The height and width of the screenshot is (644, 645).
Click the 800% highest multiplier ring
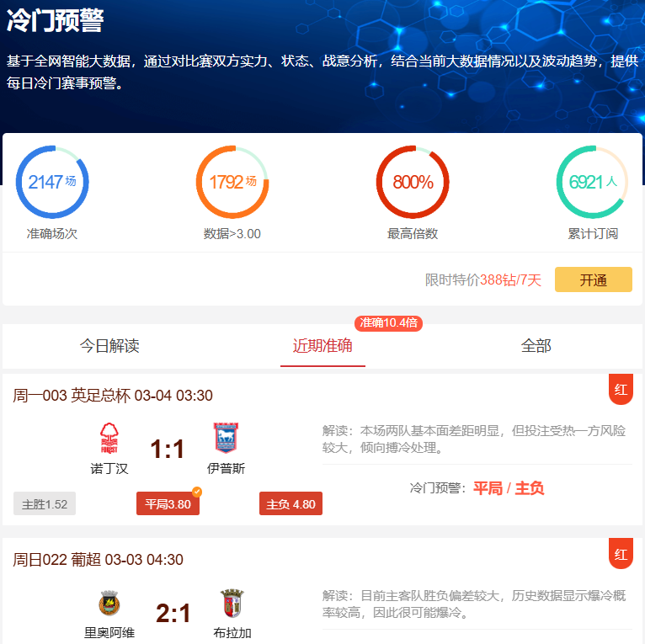[x=413, y=182]
